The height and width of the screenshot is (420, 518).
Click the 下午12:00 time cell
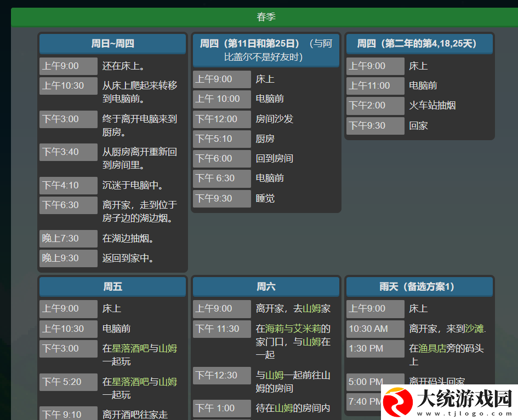pos(221,119)
